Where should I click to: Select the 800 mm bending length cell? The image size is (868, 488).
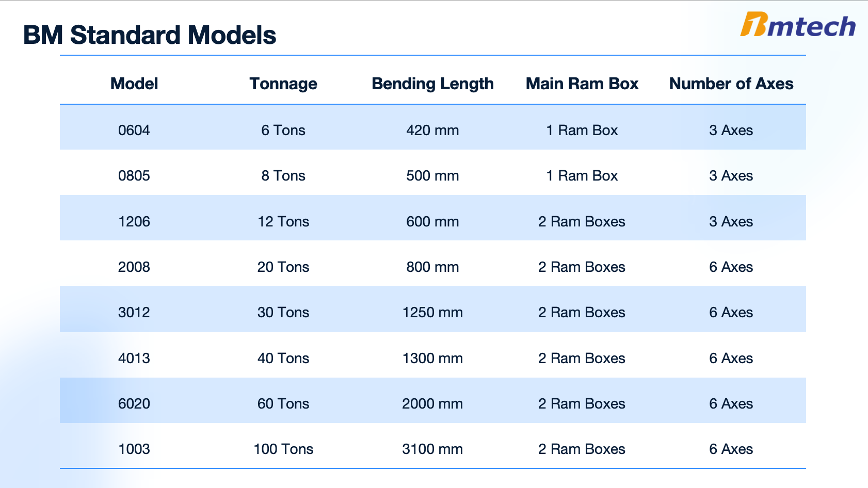(432, 267)
